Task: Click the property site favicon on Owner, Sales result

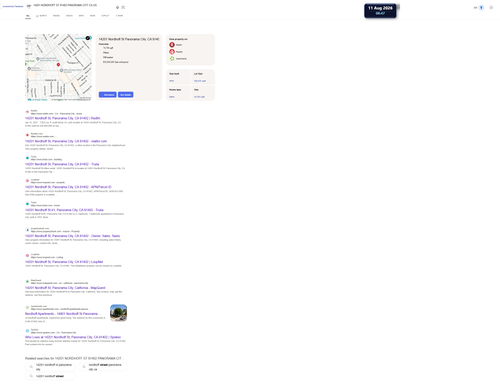Action: [27, 230]
